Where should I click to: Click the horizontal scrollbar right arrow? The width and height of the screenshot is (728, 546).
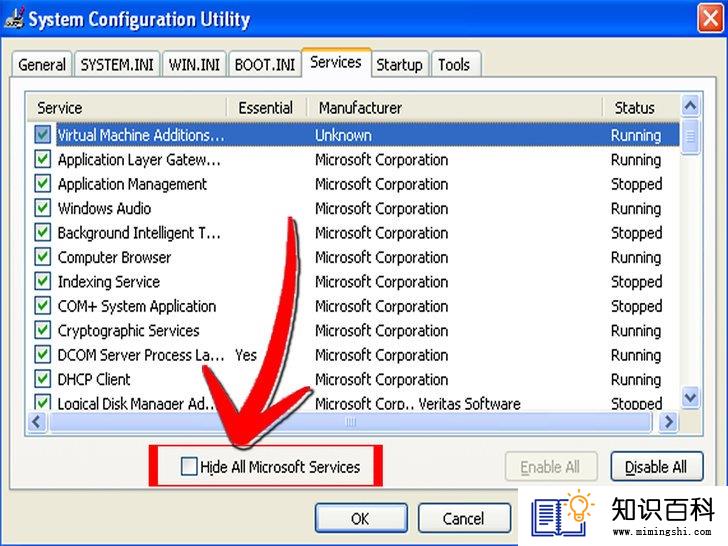[x=669, y=422]
